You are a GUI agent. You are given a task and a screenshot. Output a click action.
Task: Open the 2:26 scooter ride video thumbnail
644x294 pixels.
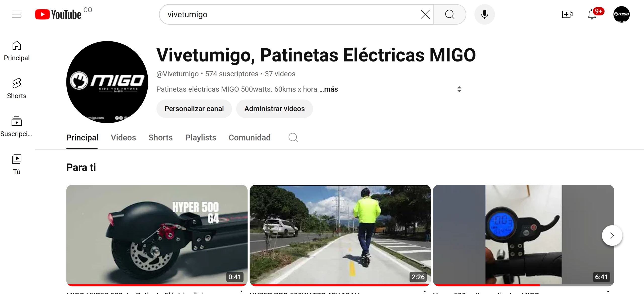[340, 235]
